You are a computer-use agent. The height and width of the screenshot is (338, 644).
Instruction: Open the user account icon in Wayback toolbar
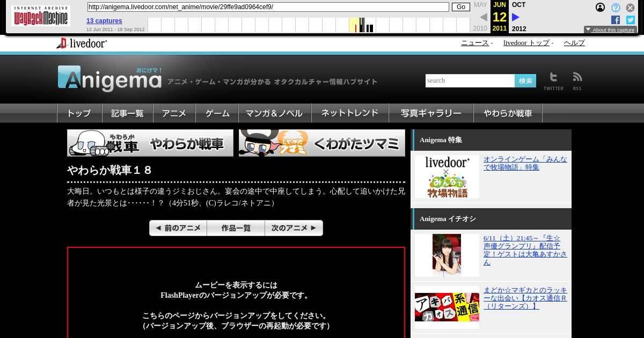pyautogui.click(x=600, y=8)
